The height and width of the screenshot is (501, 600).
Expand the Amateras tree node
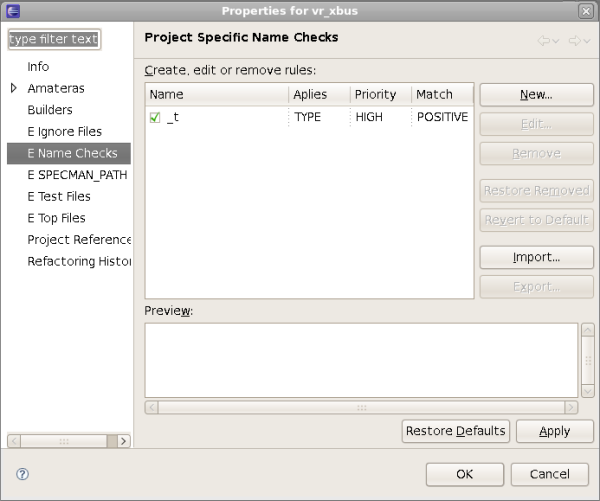tap(13, 88)
